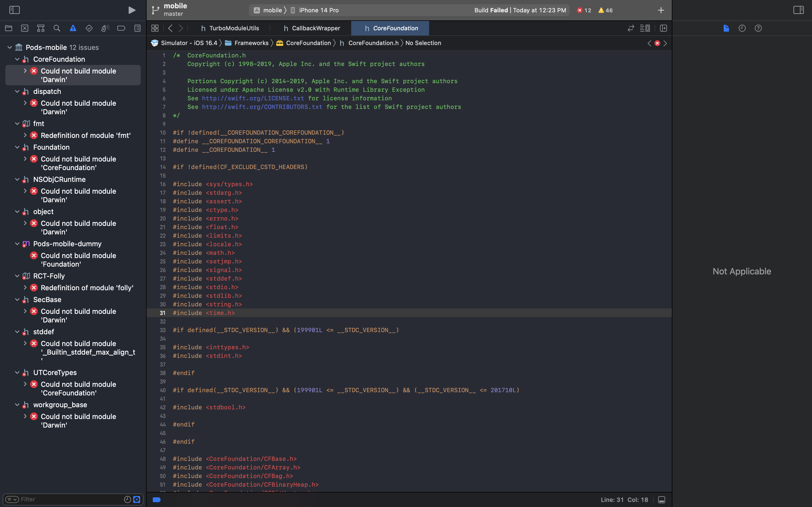Open the iPhone 14 Pro destination selector

click(x=318, y=10)
